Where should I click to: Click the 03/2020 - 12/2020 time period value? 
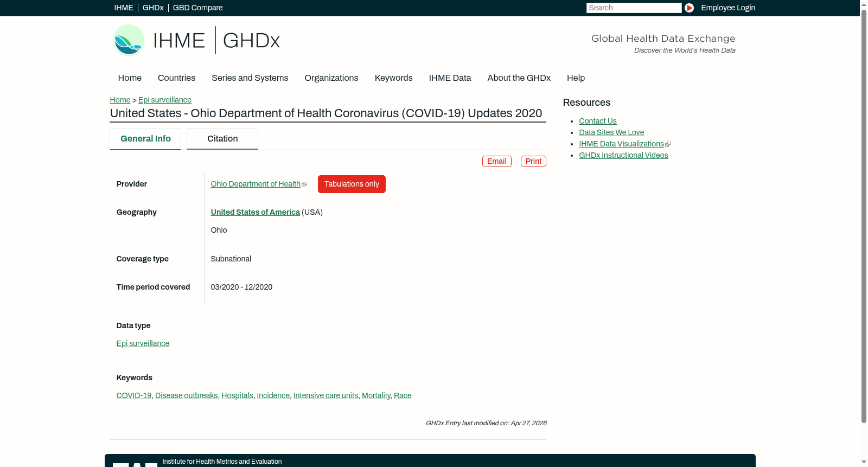pyautogui.click(x=241, y=287)
